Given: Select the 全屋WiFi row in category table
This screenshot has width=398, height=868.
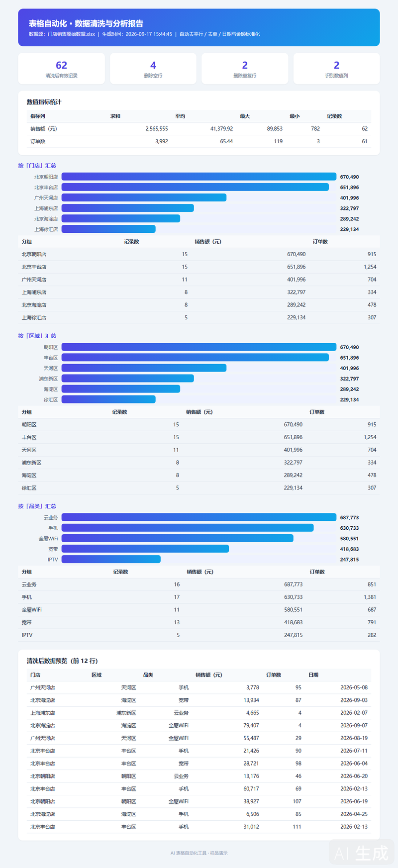Looking at the screenshot, I should [199, 610].
